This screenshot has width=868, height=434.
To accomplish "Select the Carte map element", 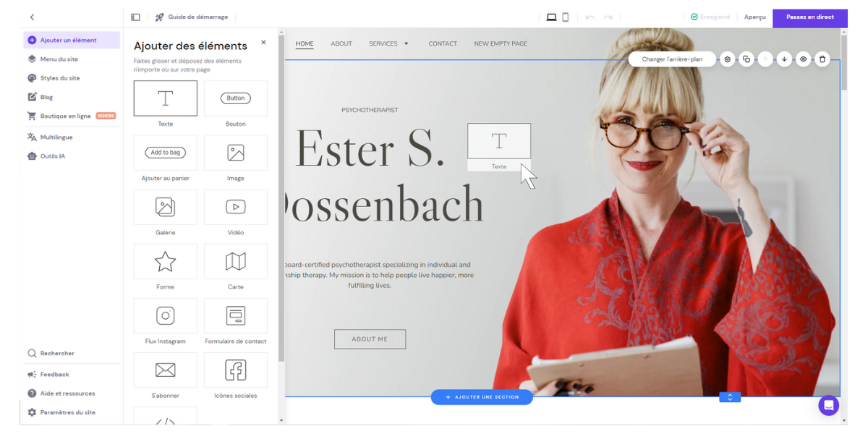I will tap(236, 261).
